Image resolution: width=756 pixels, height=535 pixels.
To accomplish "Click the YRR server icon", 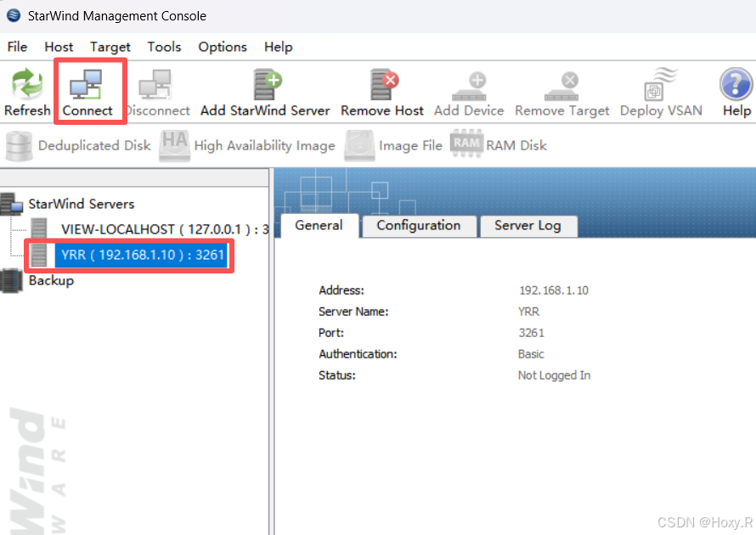I will point(39,255).
